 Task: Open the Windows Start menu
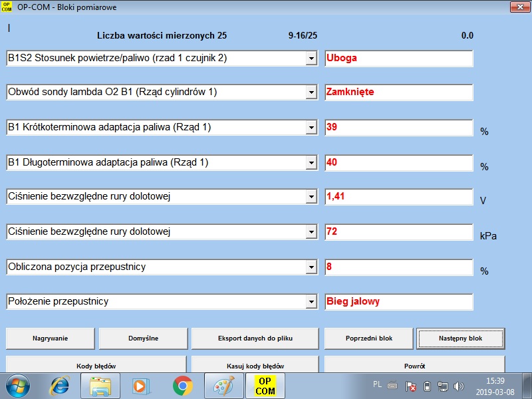(18, 386)
